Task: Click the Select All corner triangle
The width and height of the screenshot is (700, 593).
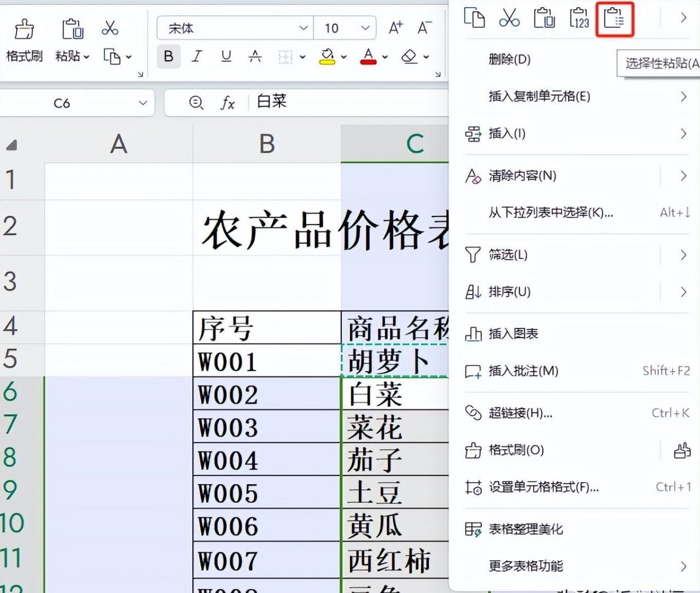Action: point(11,145)
